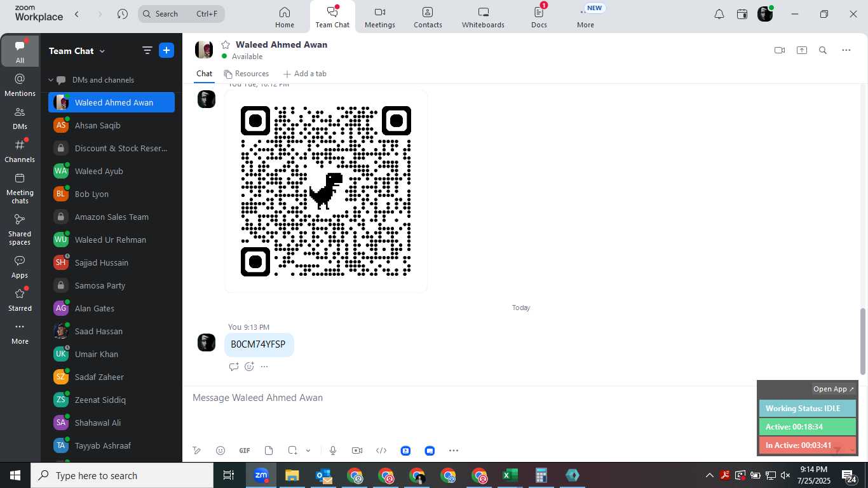Open chat with Ahsan Saqib
Viewport: 868px width, 488px height.
tap(111, 125)
